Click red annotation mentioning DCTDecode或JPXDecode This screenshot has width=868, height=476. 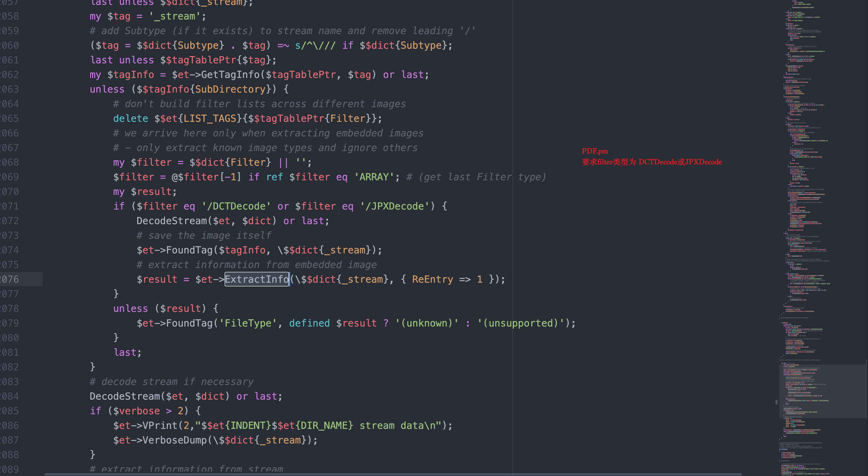pyautogui.click(x=652, y=162)
